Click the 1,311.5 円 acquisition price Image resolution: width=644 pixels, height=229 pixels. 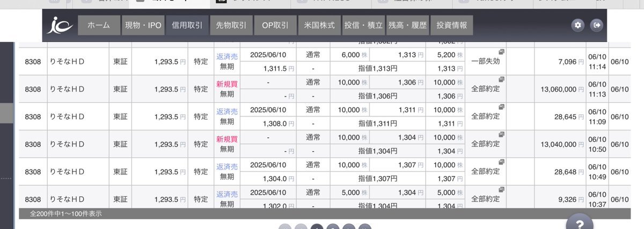coord(279,68)
